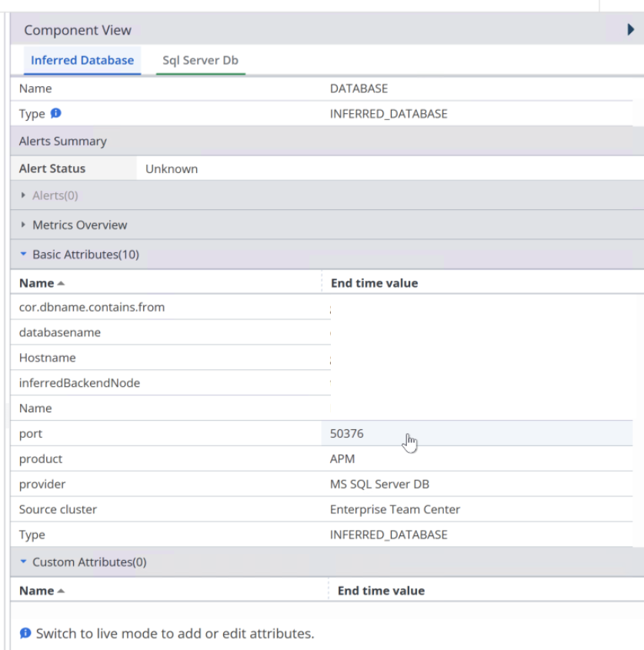Click the Custom Attributes End time value header
This screenshot has width=644, height=650.
(381, 591)
